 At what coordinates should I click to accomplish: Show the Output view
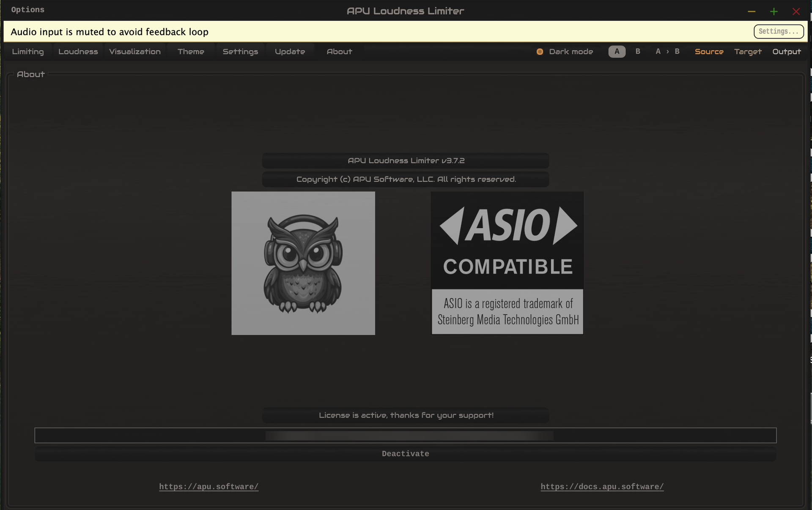(787, 52)
